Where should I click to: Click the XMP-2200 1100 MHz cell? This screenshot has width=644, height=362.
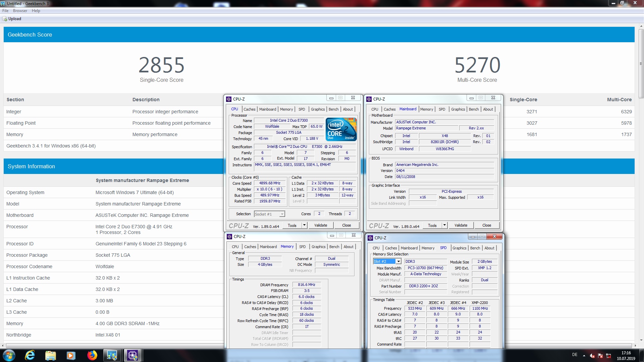[480, 308]
